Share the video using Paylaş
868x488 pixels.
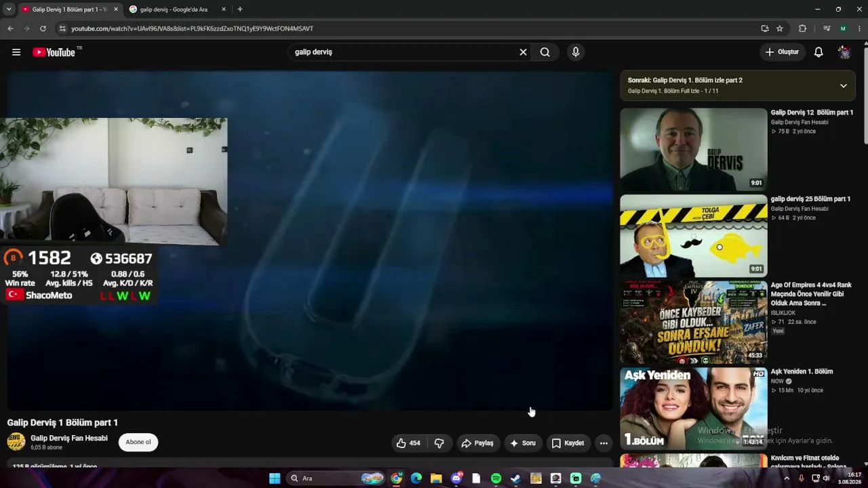click(477, 443)
